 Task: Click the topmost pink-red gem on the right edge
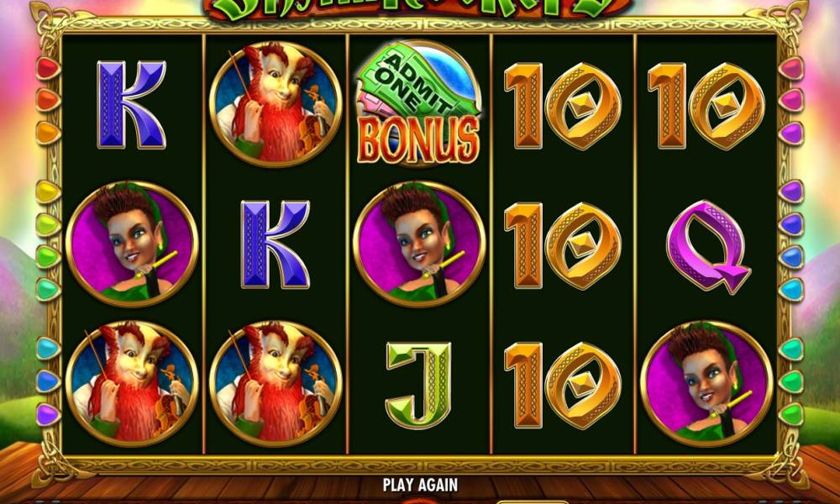[x=790, y=68]
